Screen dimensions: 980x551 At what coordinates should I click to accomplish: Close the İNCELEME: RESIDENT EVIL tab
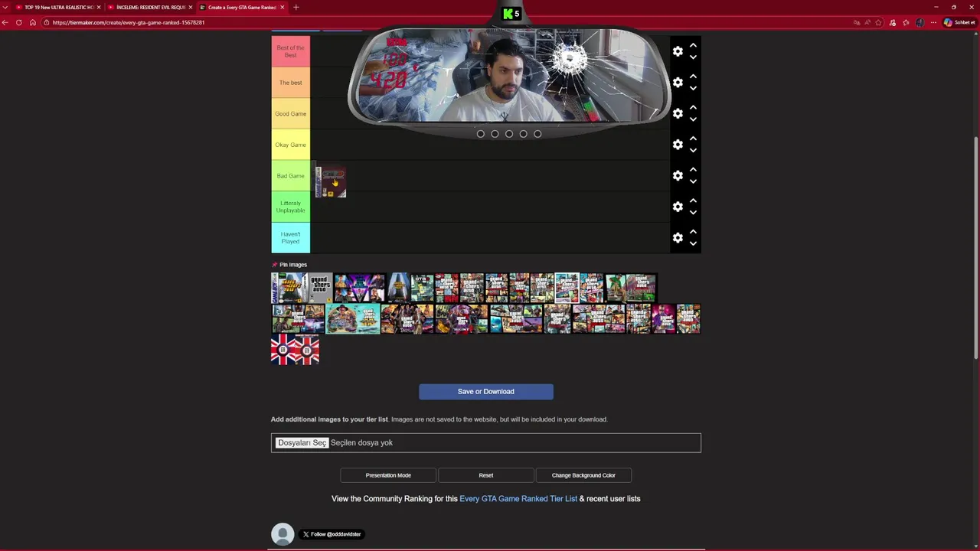[191, 7]
